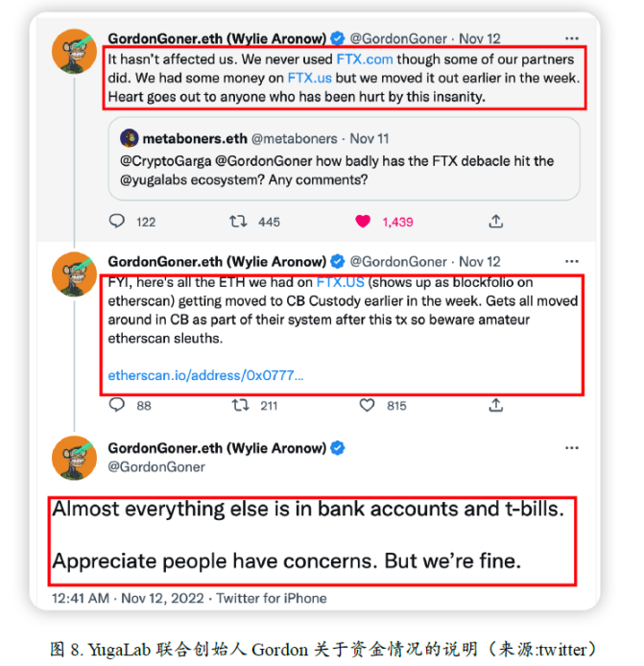
Task: Open the FTX.US link in second tweet
Action: (x=341, y=282)
